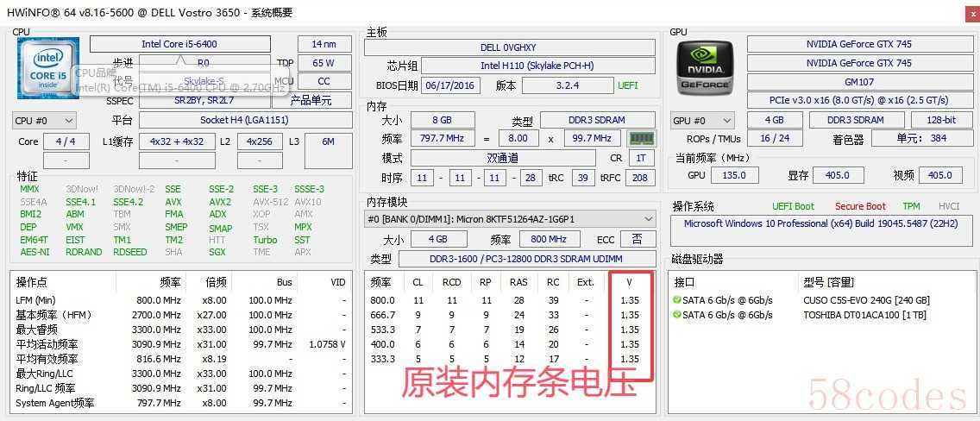Click the DDR3-1600 / PC3-12800 type field
The image size is (980, 421).
pos(526,259)
